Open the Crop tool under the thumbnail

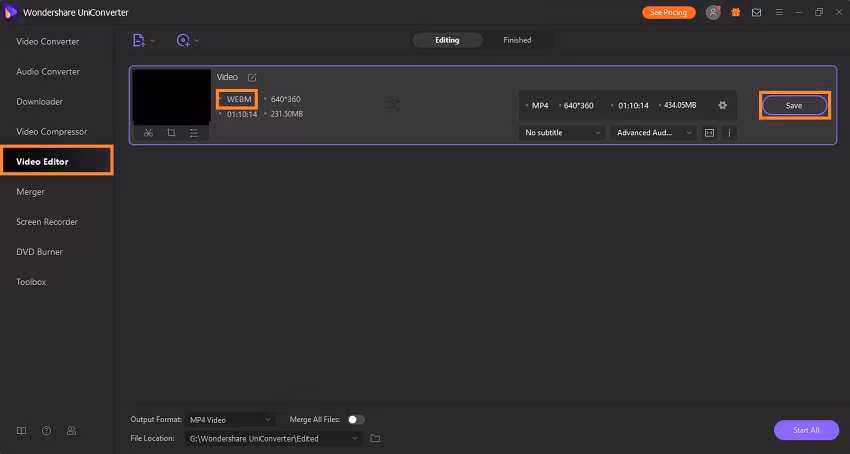click(171, 133)
